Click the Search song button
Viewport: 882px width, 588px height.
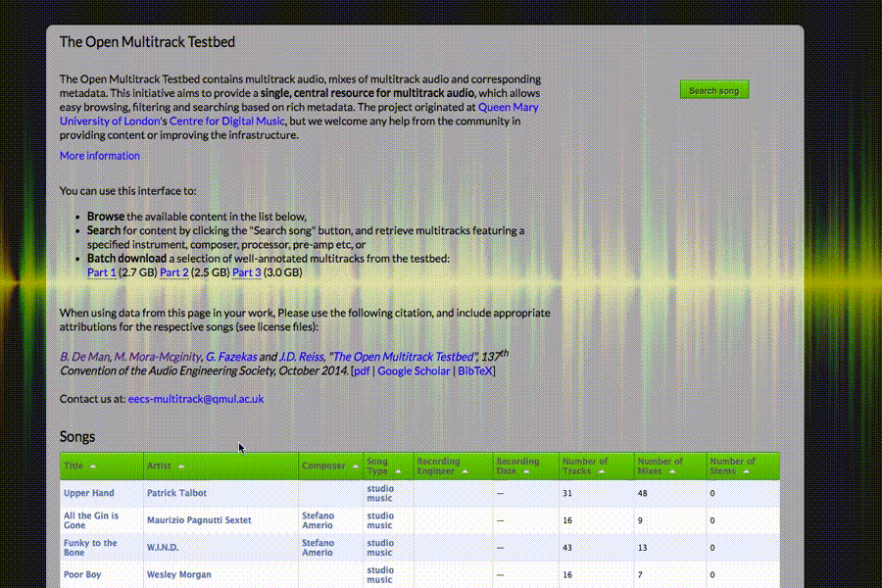(x=714, y=90)
